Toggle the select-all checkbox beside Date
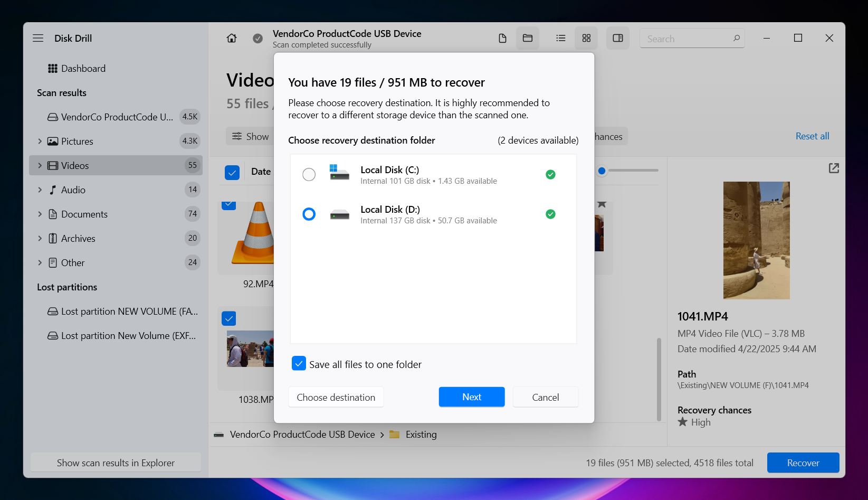The height and width of the screenshot is (500, 868). (x=232, y=172)
